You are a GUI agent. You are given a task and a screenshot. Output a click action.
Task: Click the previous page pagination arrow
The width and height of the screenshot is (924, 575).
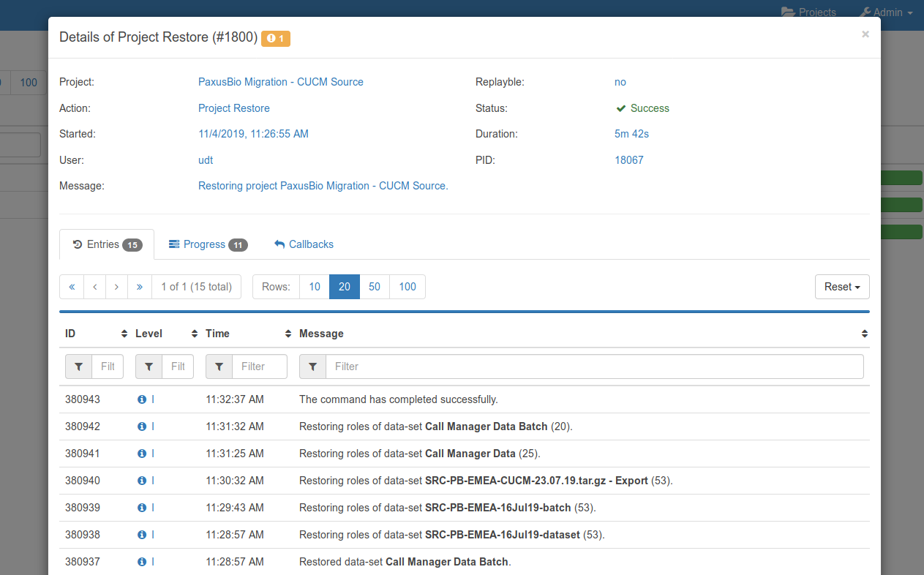(94, 286)
